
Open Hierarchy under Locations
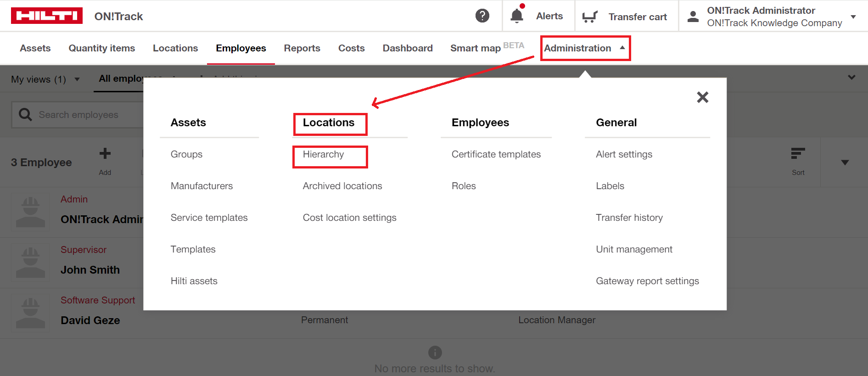(323, 154)
